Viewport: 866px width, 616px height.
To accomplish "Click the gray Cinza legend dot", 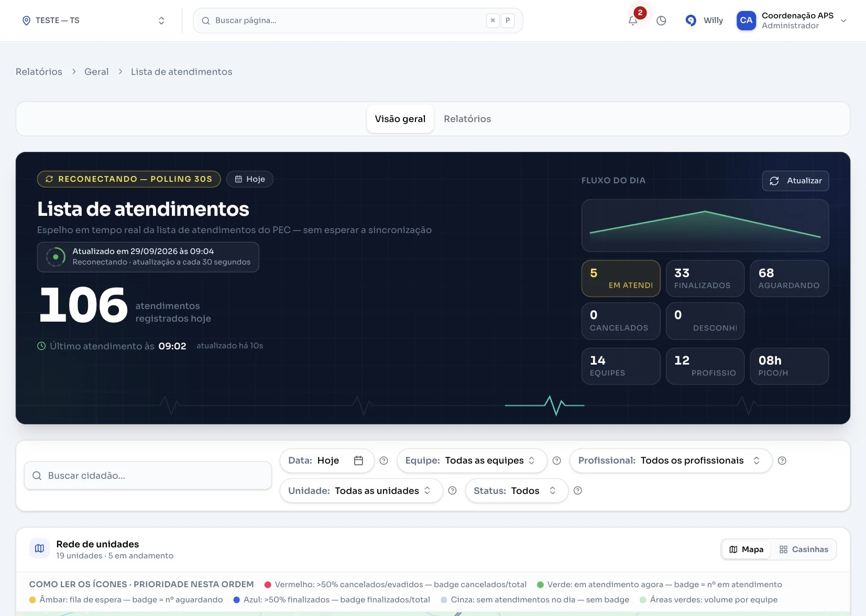I will click(x=444, y=600).
